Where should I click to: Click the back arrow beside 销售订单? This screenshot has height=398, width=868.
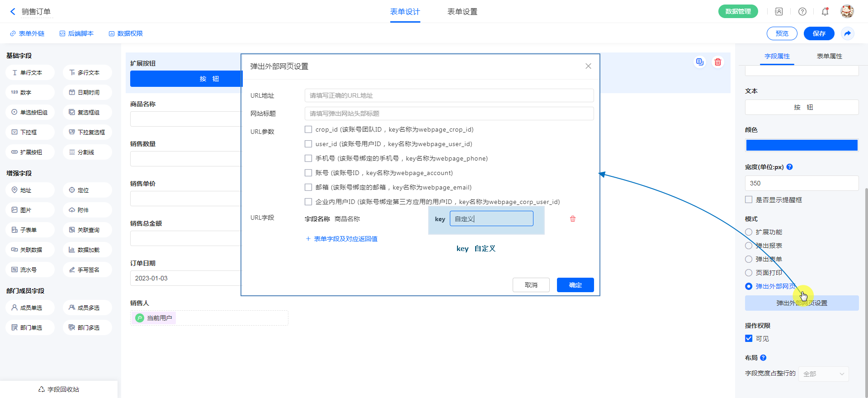(x=13, y=12)
